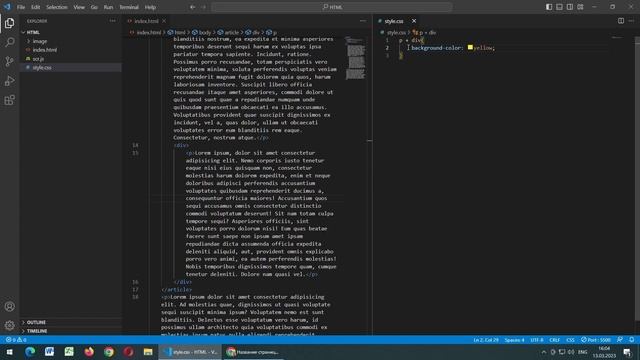Open more actions for style.css editor group
The height and width of the screenshot is (360, 640).
point(631,21)
